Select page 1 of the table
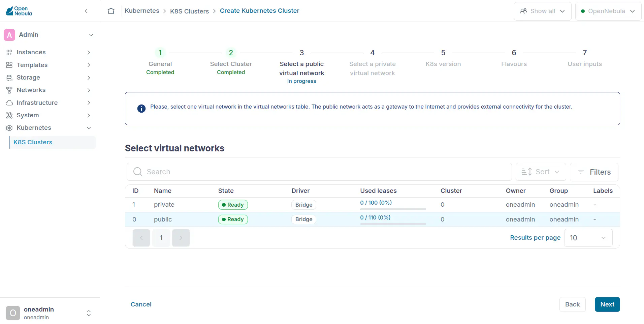This screenshot has width=644, height=324. click(x=161, y=238)
